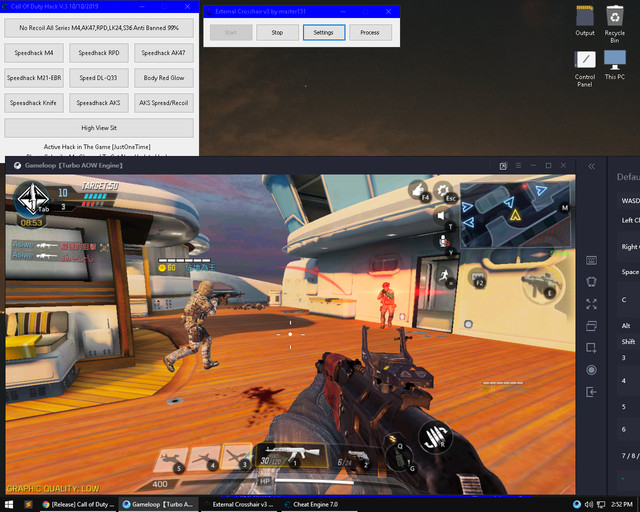Toggle in-game speaker icon (T)

click(442, 215)
